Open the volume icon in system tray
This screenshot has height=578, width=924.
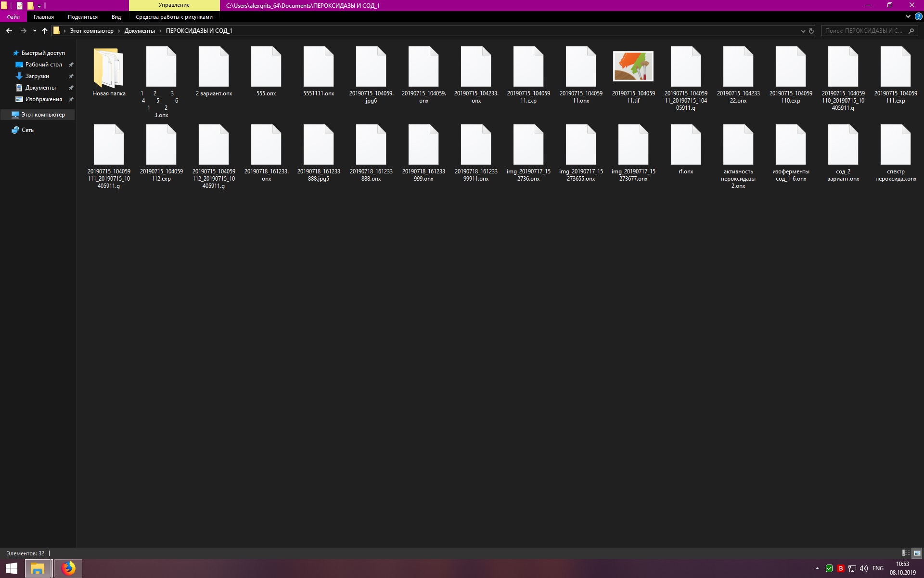click(x=863, y=568)
